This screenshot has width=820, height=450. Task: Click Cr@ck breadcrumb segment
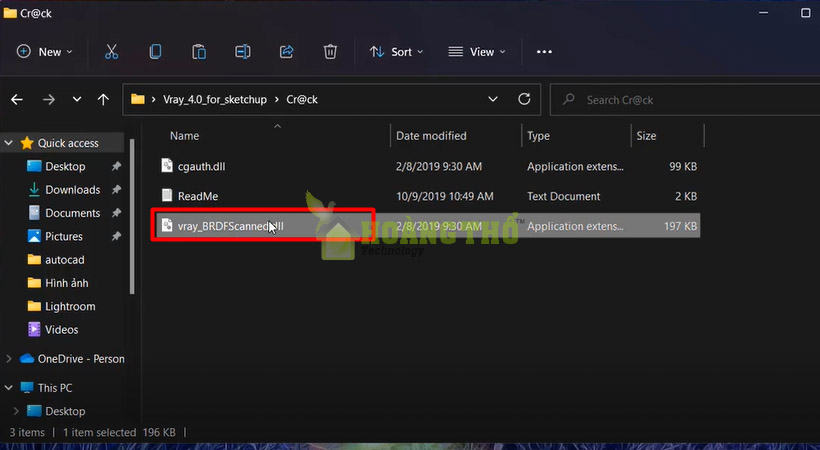click(302, 99)
